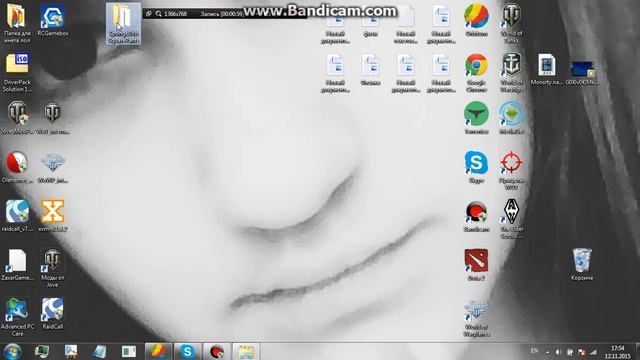Show hidden tray icons arrow

[x=547, y=352]
